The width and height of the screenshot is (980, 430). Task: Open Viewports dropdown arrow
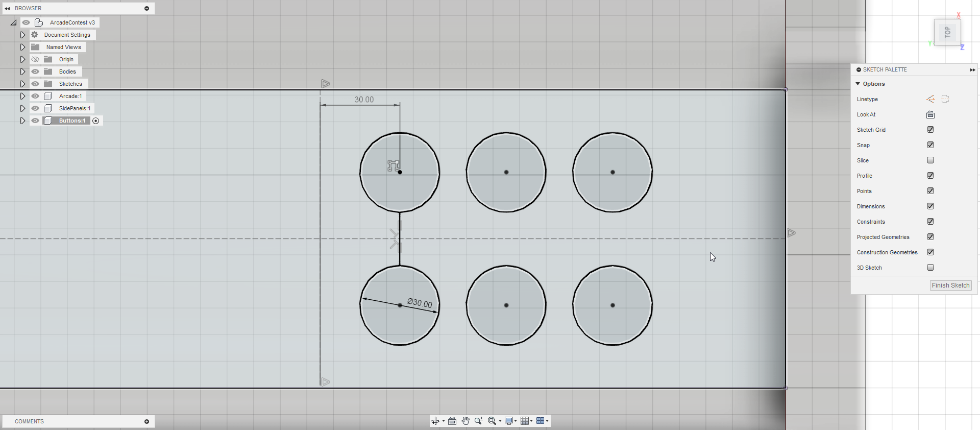tap(547, 421)
